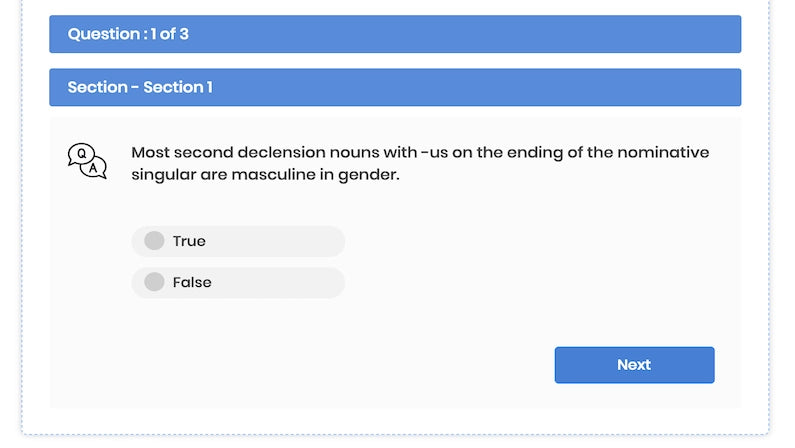795x448 pixels.
Task: Click the "Question : 1 of 3" header bar
Action: tap(395, 34)
